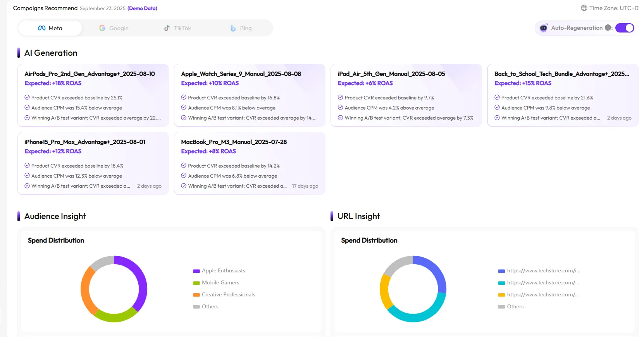Click check icon beside CVR baseline 21.6%
This screenshot has width=644, height=337.
coord(497,98)
